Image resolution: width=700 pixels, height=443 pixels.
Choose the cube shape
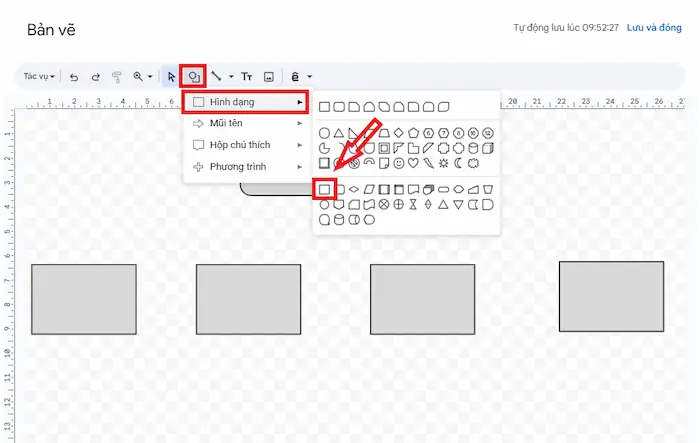[x=488, y=148]
